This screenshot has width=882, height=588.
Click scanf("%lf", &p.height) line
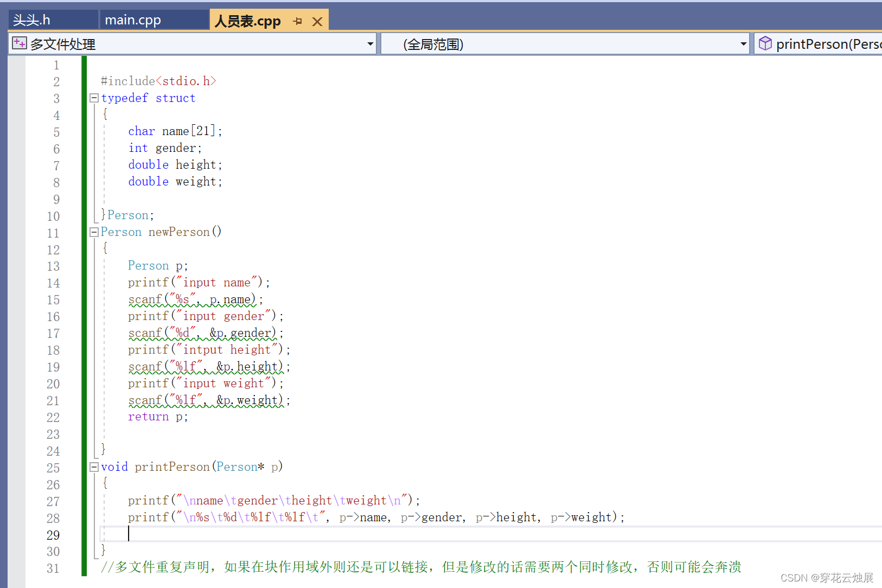point(209,367)
